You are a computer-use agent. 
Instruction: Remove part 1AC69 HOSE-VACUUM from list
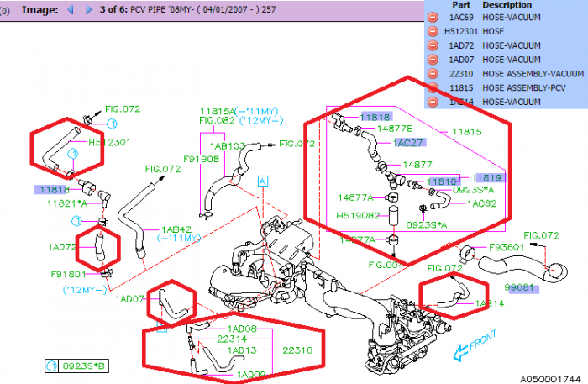pyautogui.click(x=433, y=17)
